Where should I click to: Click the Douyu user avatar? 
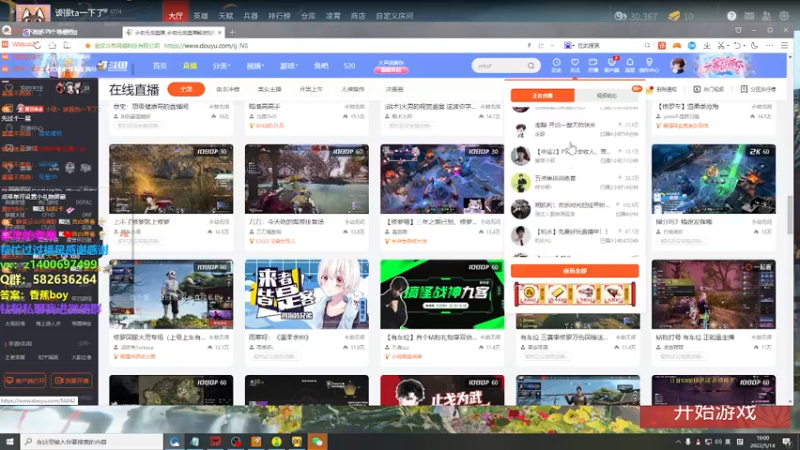tap(678, 66)
